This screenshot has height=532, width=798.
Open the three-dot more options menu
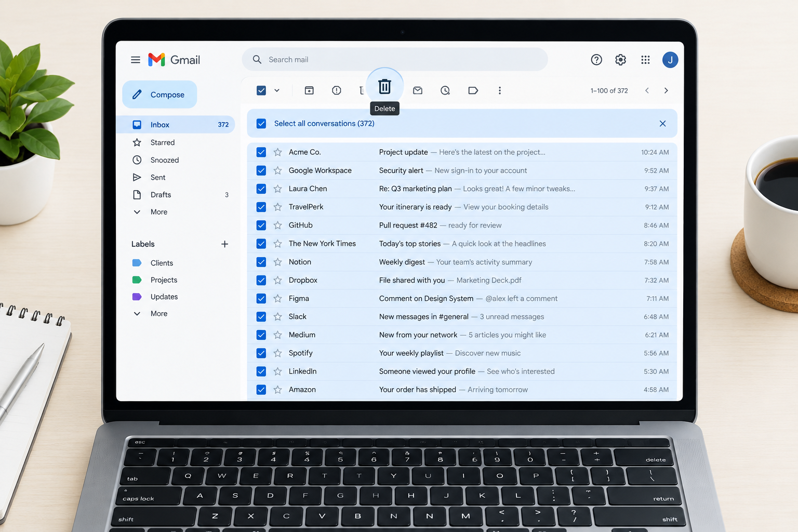click(500, 90)
